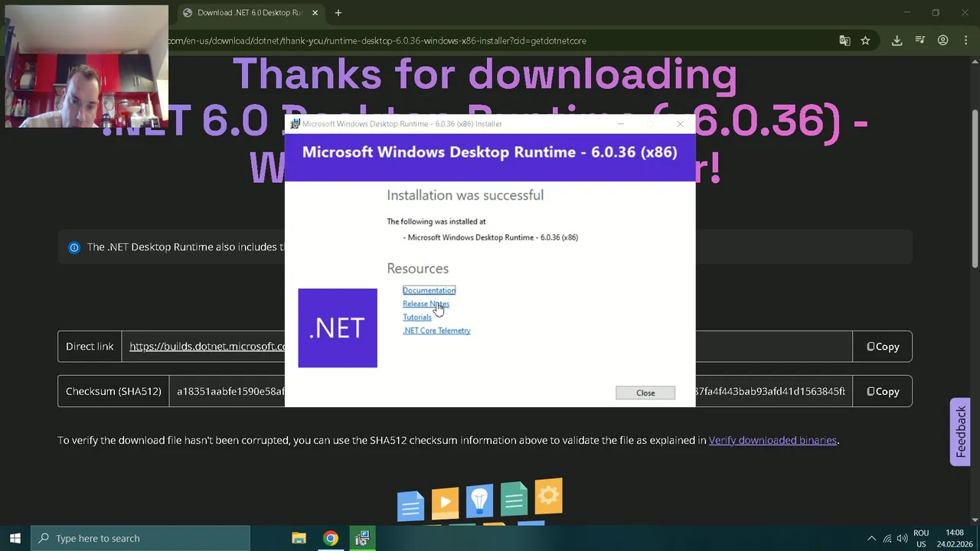Show hidden system tray icons
The height and width of the screenshot is (551, 980).
pos(871,538)
